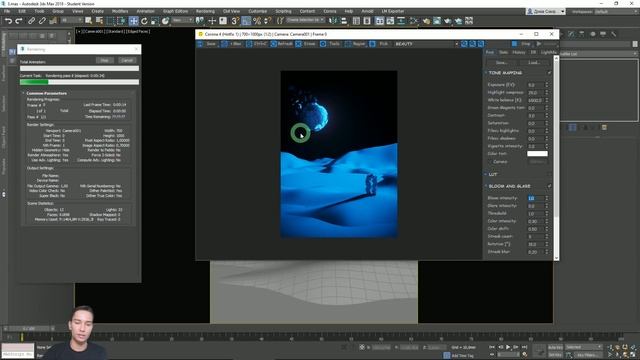The height and width of the screenshot is (360, 640).
Task: Open the Graph Editors menu
Action: 176,11
